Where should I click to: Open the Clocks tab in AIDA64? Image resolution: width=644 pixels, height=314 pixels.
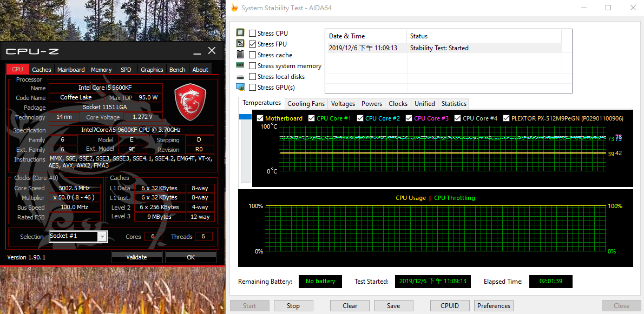click(398, 104)
